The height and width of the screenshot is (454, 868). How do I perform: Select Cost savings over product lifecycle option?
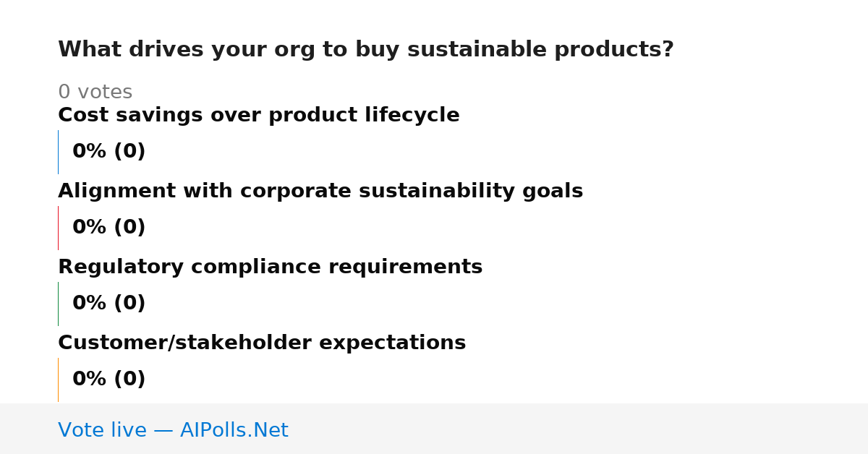(259, 116)
